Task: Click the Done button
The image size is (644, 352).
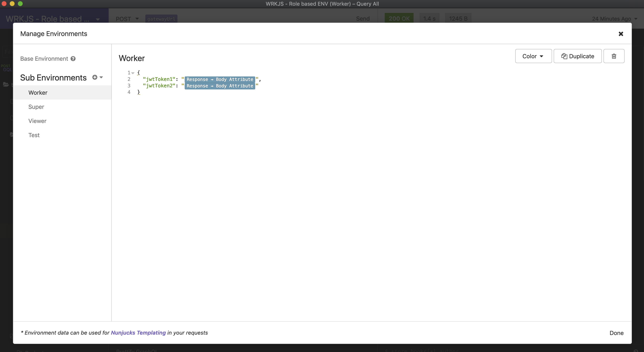Action: [616, 333]
